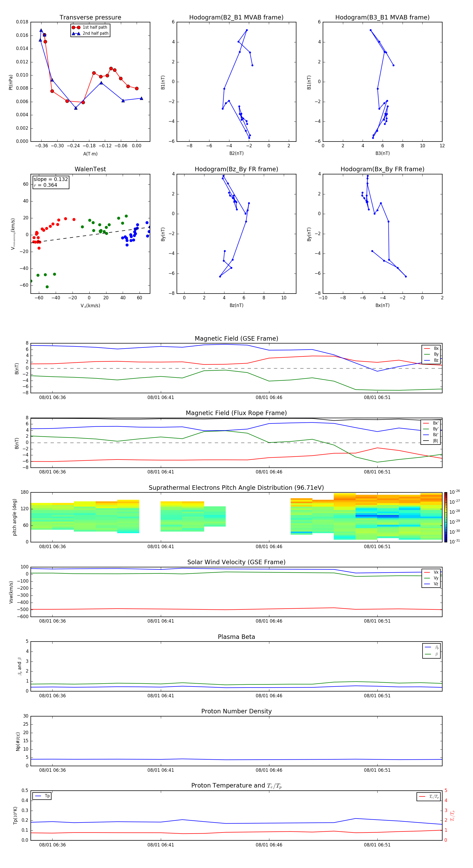473x868 pixels.
Task: Click the "Magnetic Field (GSE Frame)" title
Action: point(236,339)
